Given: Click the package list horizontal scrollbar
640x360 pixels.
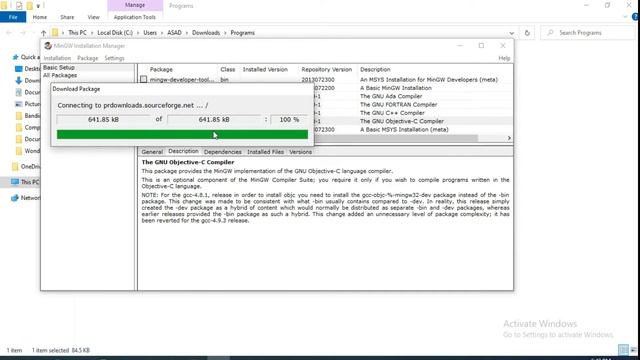Looking at the screenshot, I should tap(396, 138).
